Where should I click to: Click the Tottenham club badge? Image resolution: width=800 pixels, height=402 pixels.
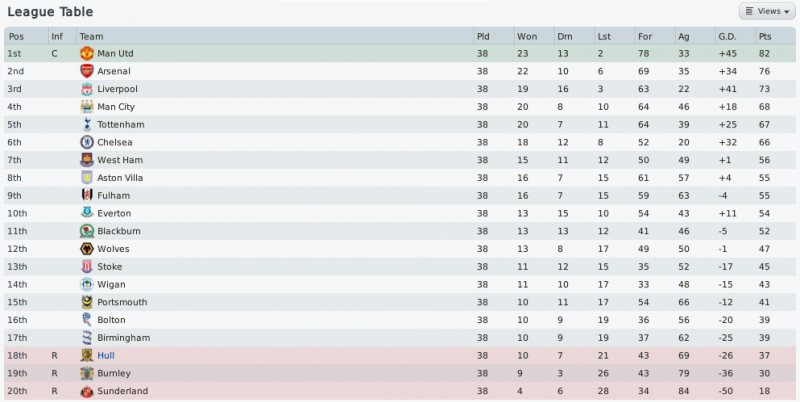tap(86, 124)
